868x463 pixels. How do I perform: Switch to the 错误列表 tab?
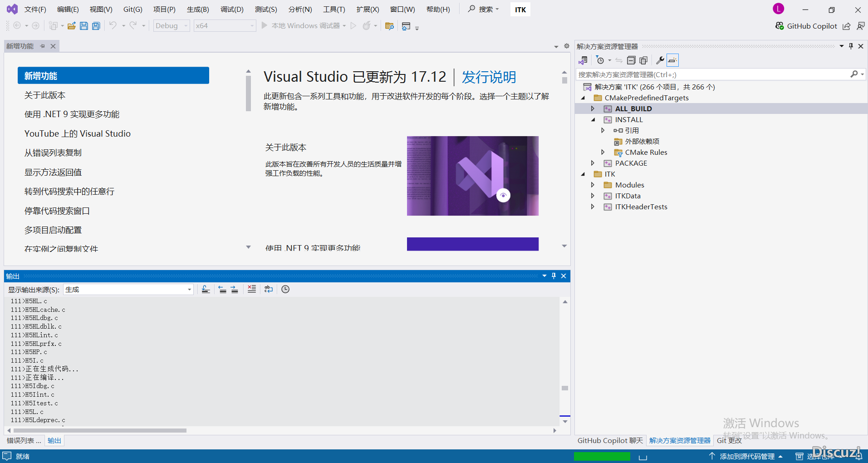24,440
